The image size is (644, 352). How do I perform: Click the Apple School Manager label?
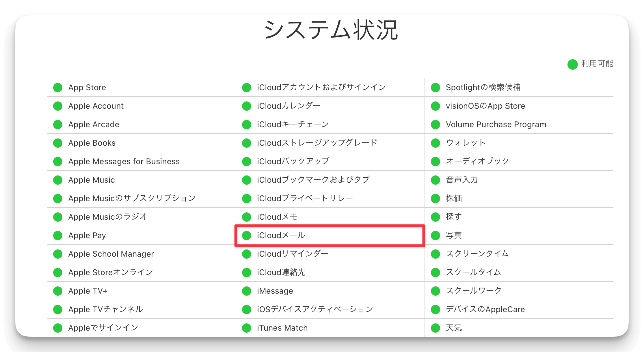click(111, 254)
